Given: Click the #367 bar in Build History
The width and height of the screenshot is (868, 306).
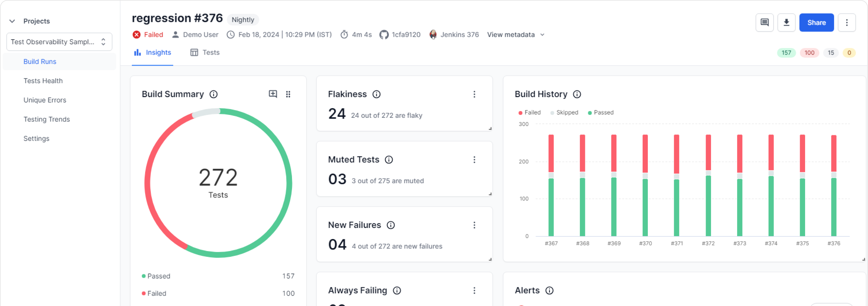Looking at the screenshot, I should [551, 185].
